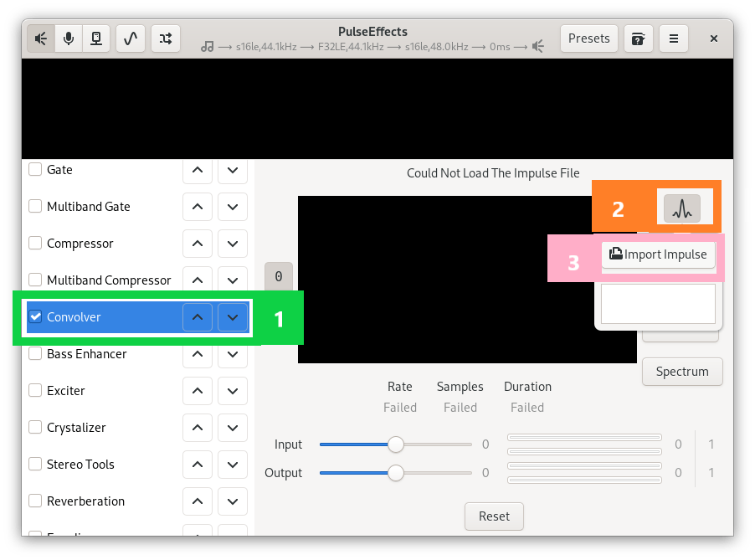Viewport: 755px width, 560px height.
Task: Enable the Crystalizer checkbox
Action: click(x=35, y=427)
